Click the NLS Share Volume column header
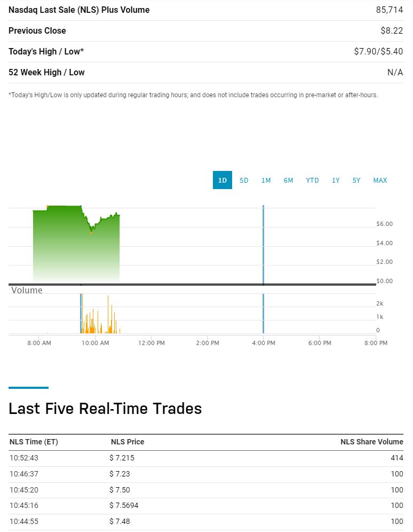The width and height of the screenshot is (413, 532). (372, 442)
